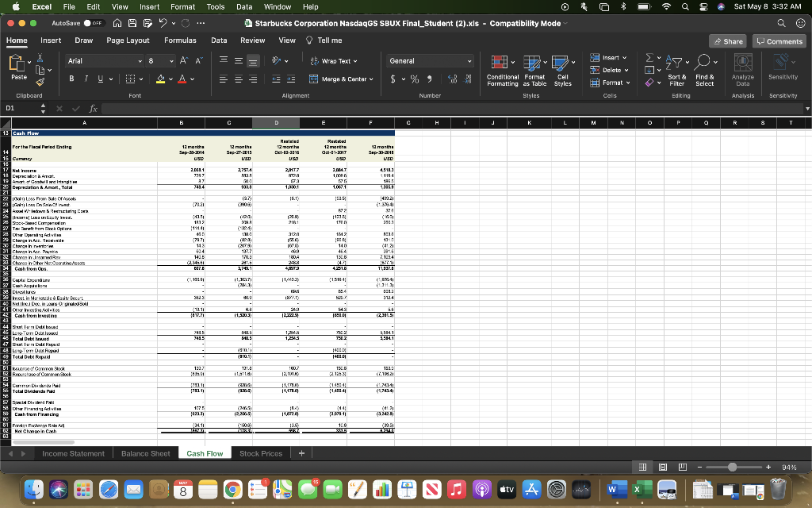Toggle Underline formatting
Viewport: 812px width, 508px height.
coord(101,79)
